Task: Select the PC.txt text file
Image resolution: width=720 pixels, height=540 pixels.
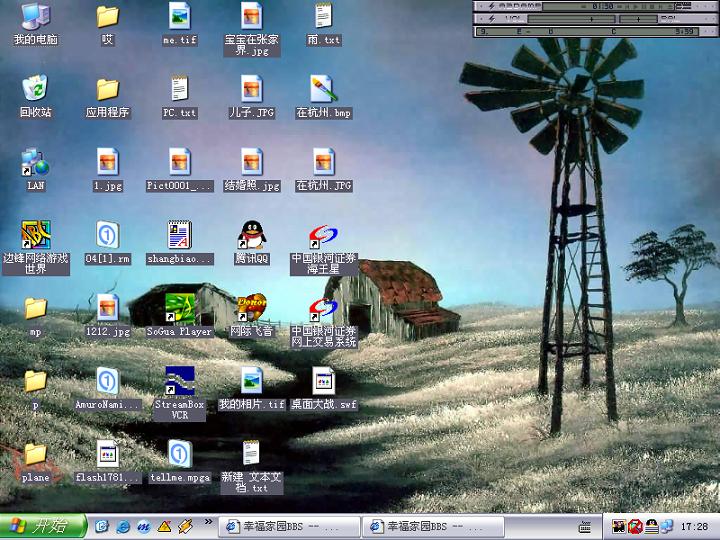Action: point(180,97)
